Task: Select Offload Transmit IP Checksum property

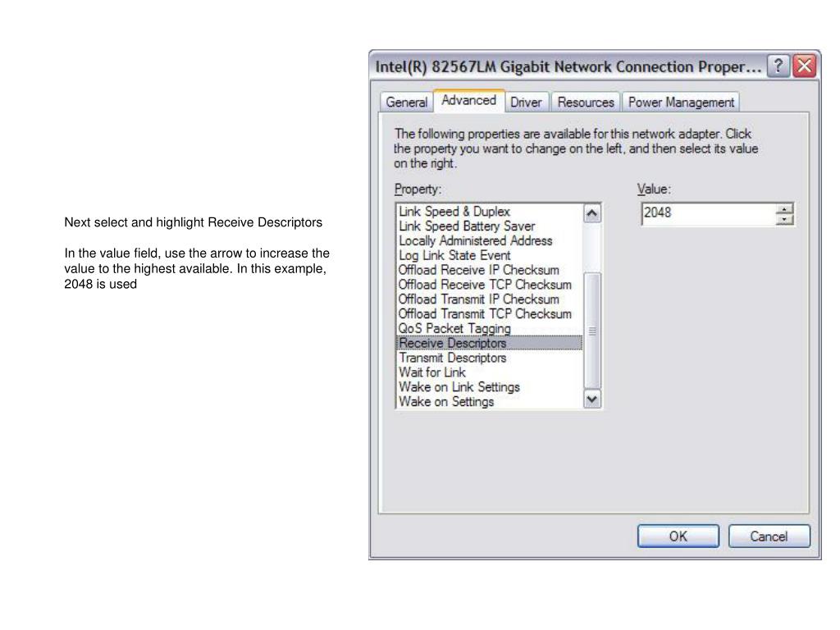Action: 489,299
